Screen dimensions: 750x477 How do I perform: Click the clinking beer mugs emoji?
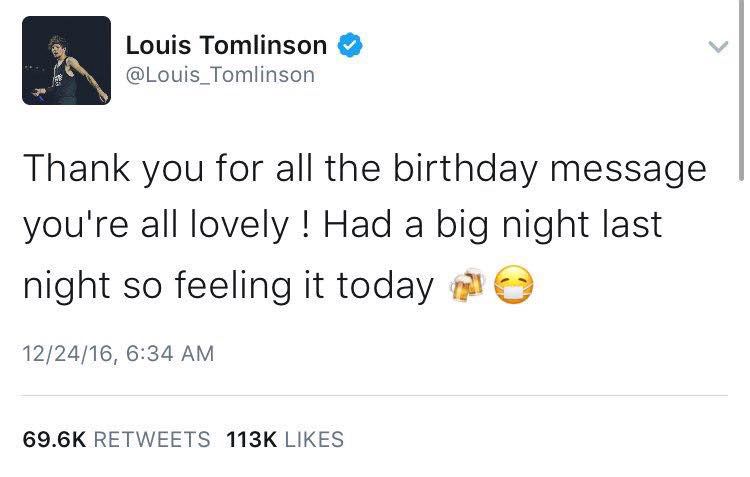pos(467,286)
